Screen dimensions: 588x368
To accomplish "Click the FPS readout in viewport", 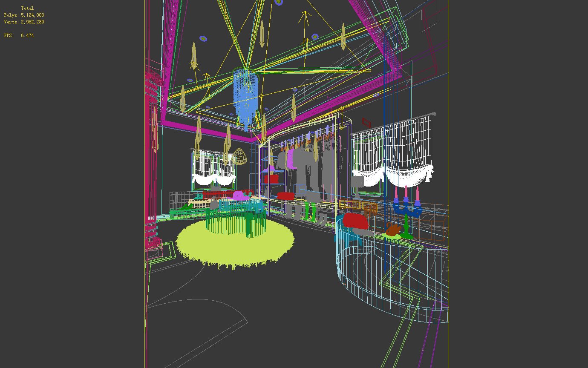I will click(19, 35).
